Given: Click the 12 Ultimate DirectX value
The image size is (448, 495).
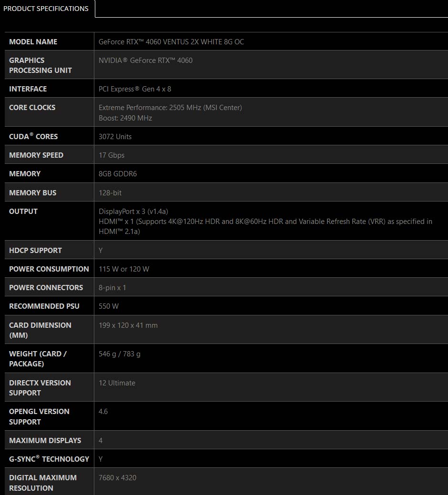Looking at the screenshot, I should pyautogui.click(x=117, y=383).
